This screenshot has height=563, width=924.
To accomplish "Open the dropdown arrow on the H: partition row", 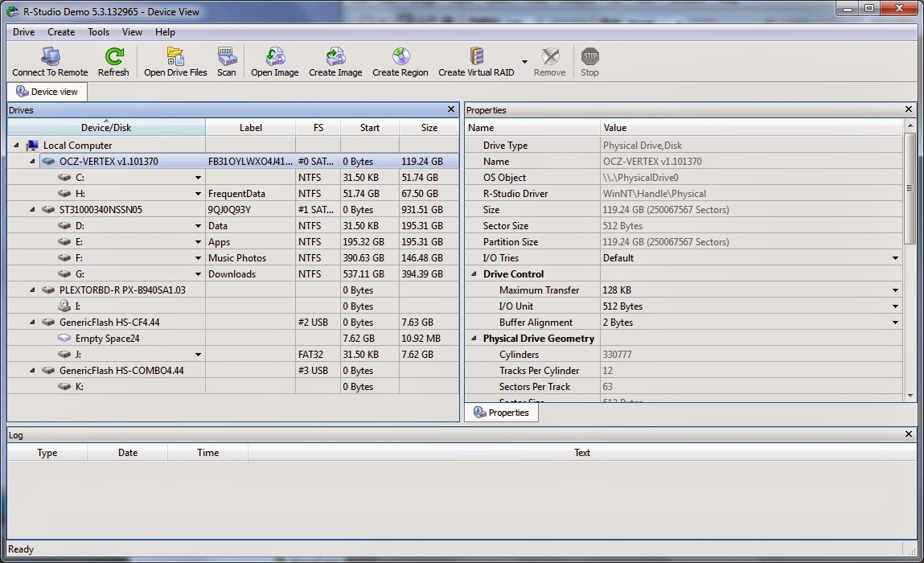I will coord(198,193).
